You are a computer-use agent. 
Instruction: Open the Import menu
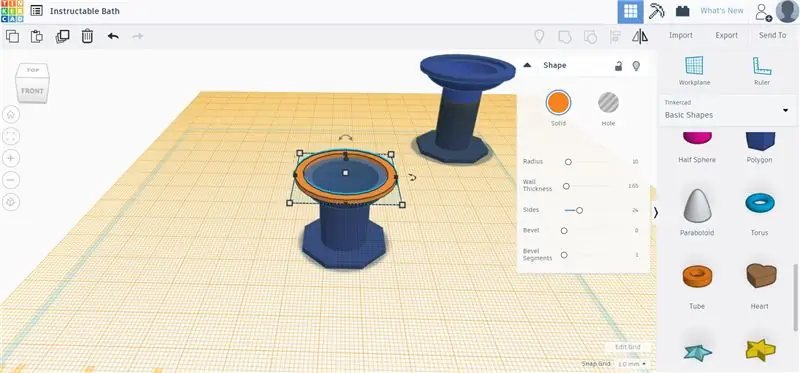pos(681,35)
